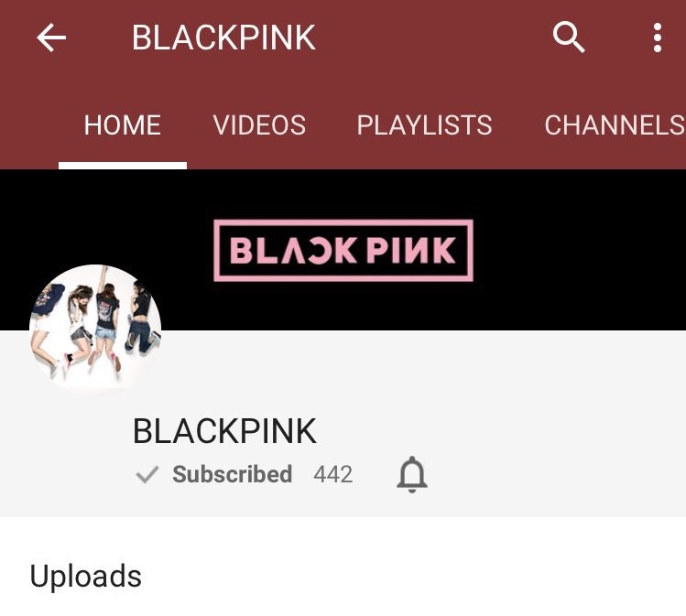Viewport: 686px width, 616px height.
Task: Unsubscribe via the Subscribed button
Action: pyautogui.click(x=214, y=475)
